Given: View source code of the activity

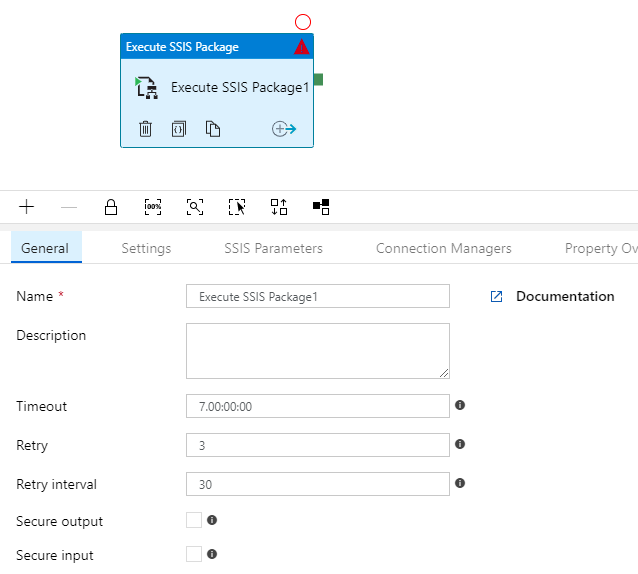Looking at the screenshot, I should click(x=179, y=129).
